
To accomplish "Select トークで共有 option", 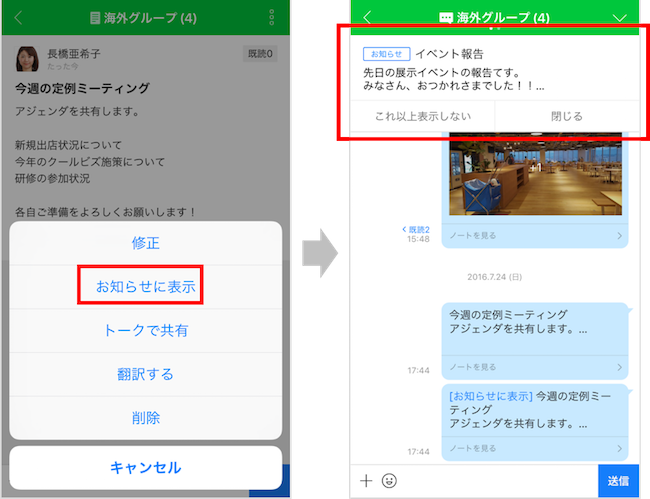I will tap(145, 330).
